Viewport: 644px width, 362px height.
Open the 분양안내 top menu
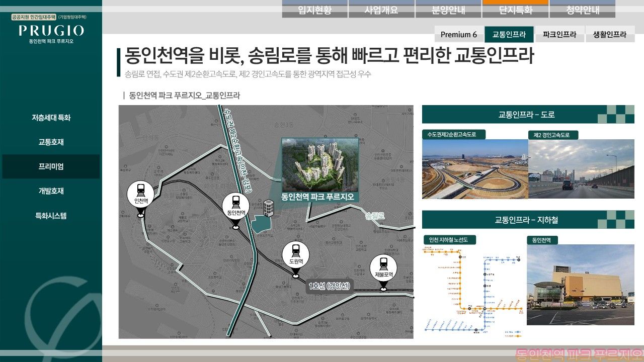click(448, 9)
